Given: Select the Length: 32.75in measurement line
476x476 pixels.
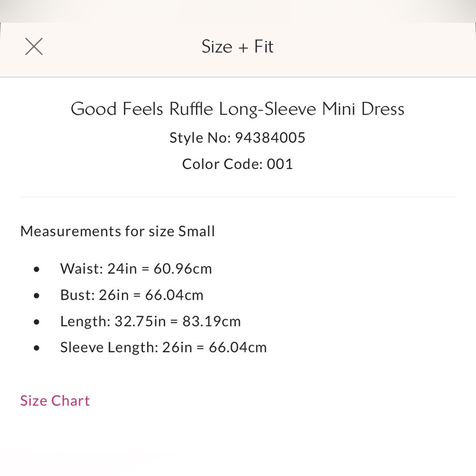Looking at the screenshot, I should point(150,321).
